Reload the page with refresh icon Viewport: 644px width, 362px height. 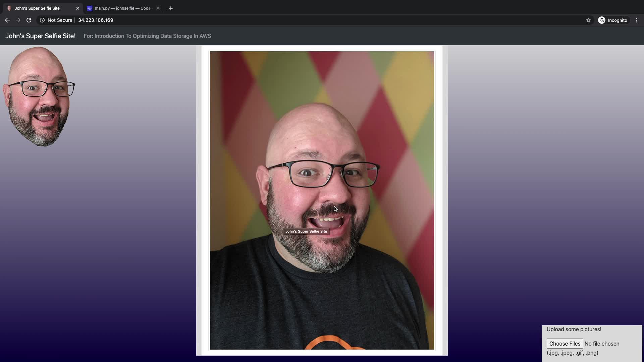(x=29, y=20)
